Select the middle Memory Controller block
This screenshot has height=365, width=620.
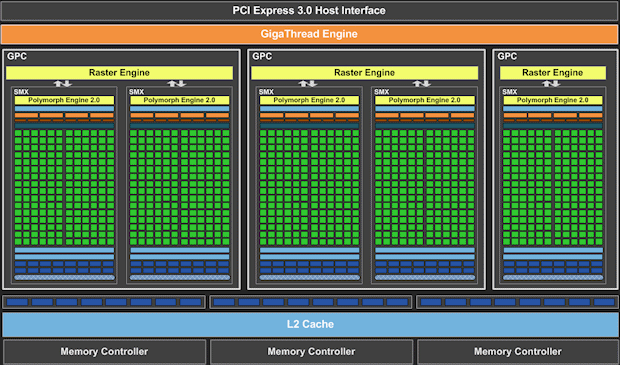[312, 352]
